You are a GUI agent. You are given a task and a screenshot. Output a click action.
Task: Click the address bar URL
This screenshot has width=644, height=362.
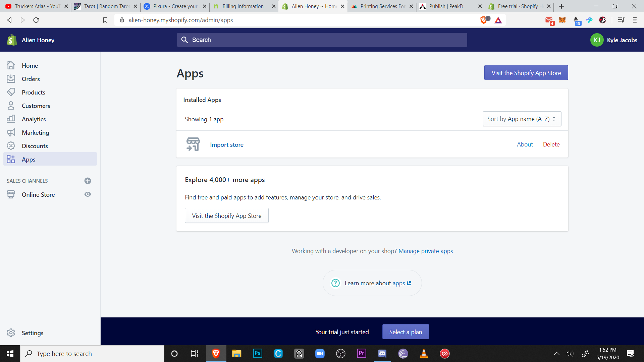click(x=180, y=20)
